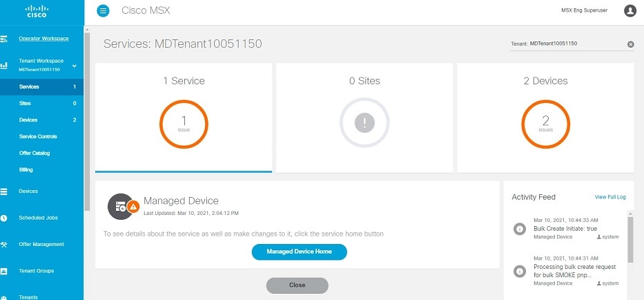This screenshot has width=644, height=300.
Task: Collapse the Tenant Workspace chevron
Action: coord(75,66)
